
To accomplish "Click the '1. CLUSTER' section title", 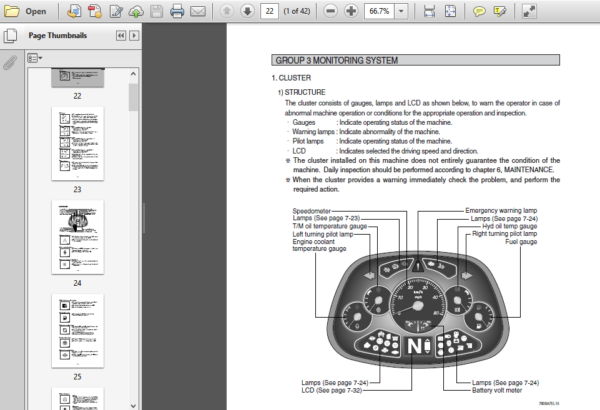I will (x=291, y=78).
